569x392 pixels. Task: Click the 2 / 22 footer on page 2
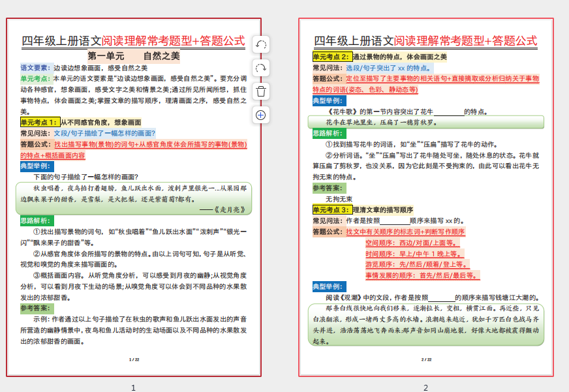pyautogui.click(x=426, y=359)
